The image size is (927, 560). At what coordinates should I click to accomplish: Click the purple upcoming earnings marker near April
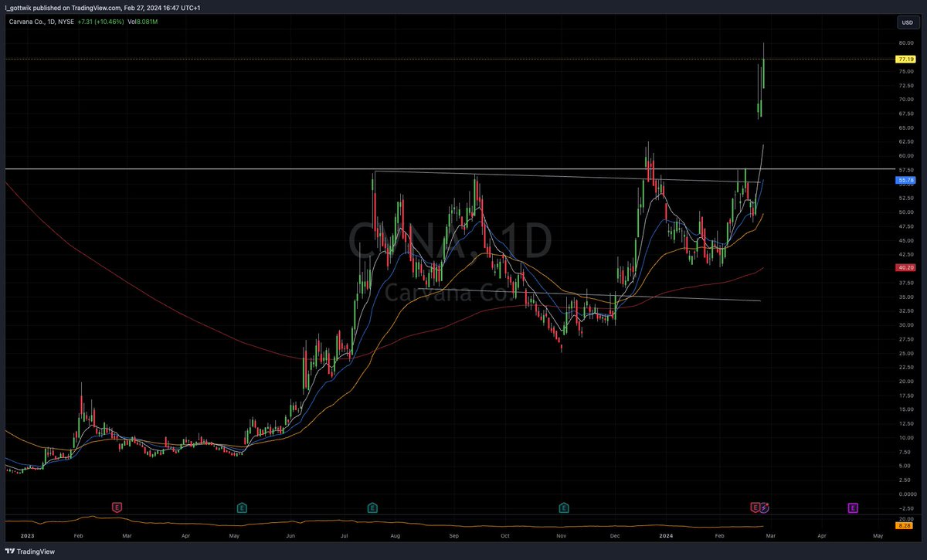[853, 507]
